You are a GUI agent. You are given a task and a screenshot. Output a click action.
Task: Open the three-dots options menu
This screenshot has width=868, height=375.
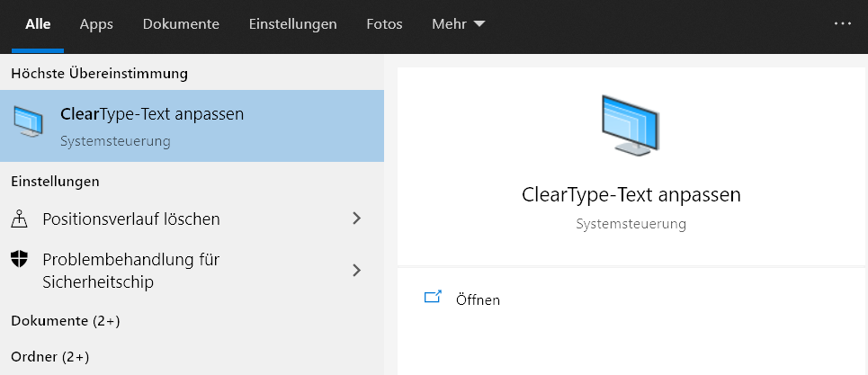pos(843,23)
